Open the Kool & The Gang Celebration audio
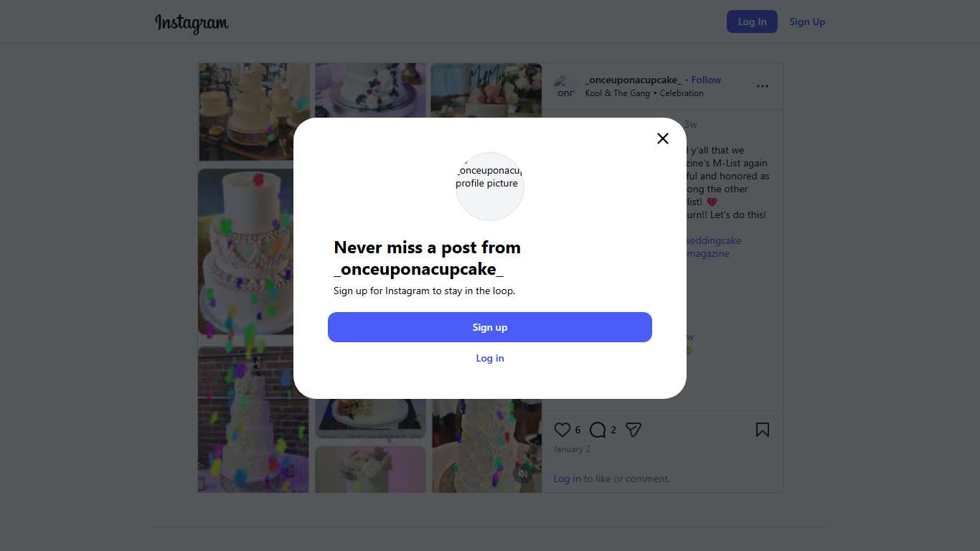 click(x=644, y=93)
